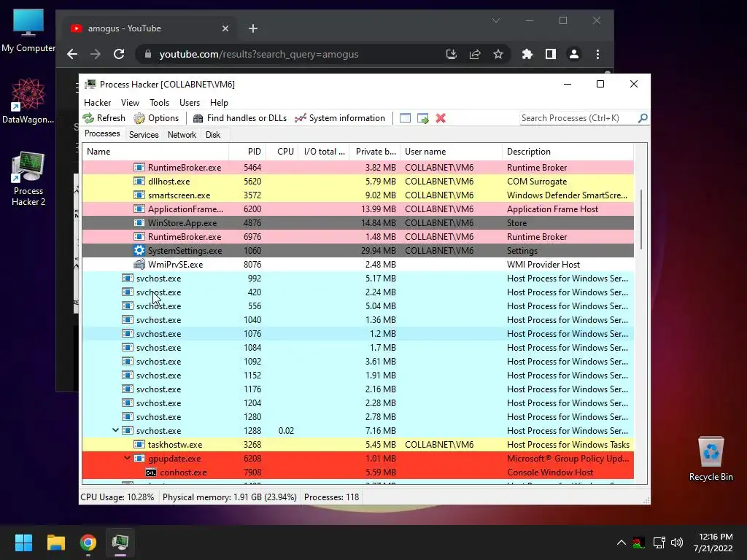Screen dimensions: 747x560
Task: Collapse svchost.exe PID 1288 tree node
Action: click(115, 430)
